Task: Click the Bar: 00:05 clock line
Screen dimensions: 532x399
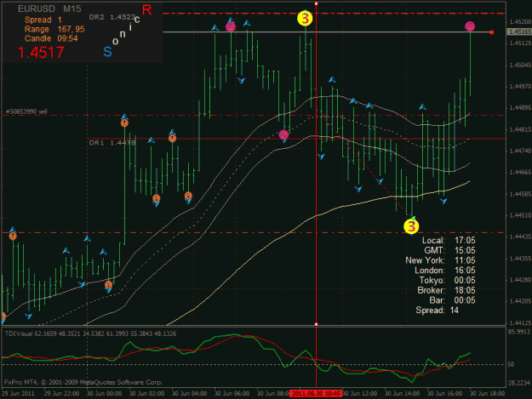Action: click(x=453, y=300)
